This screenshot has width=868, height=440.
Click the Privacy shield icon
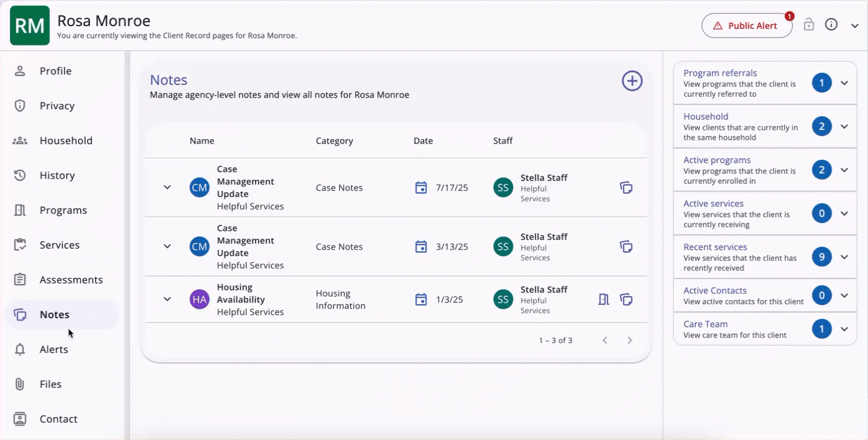tap(20, 106)
